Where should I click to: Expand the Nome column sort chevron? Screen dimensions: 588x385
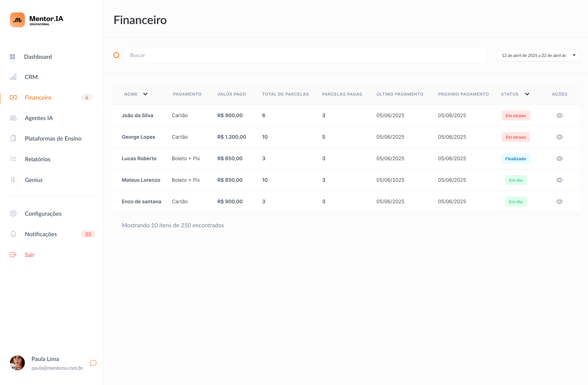click(x=145, y=94)
